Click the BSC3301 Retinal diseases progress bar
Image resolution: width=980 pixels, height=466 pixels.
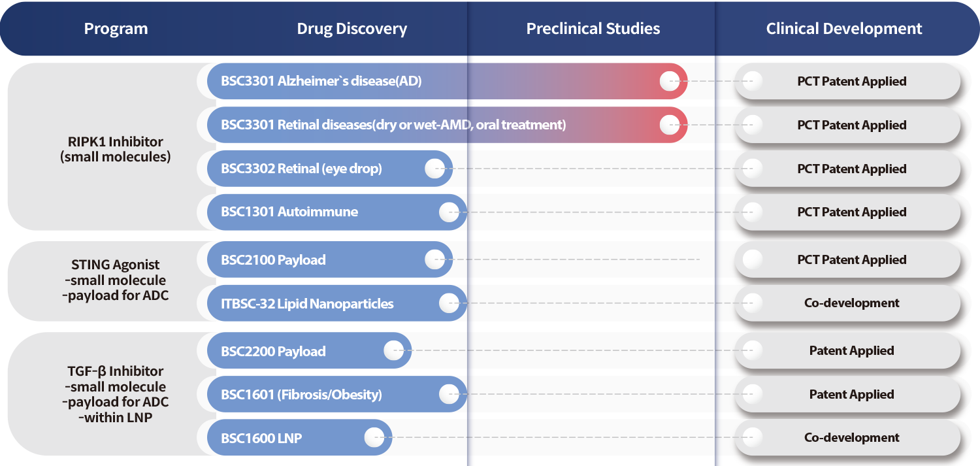(431, 125)
